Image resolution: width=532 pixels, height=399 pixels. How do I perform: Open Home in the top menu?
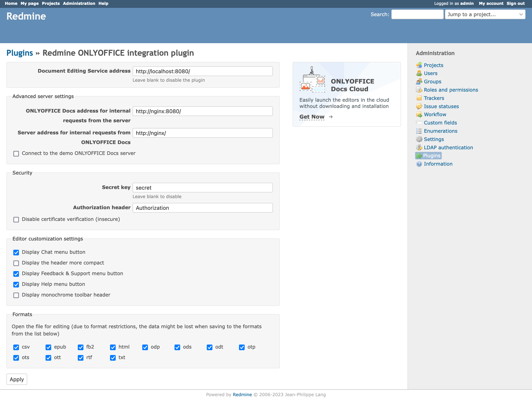[11, 3]
